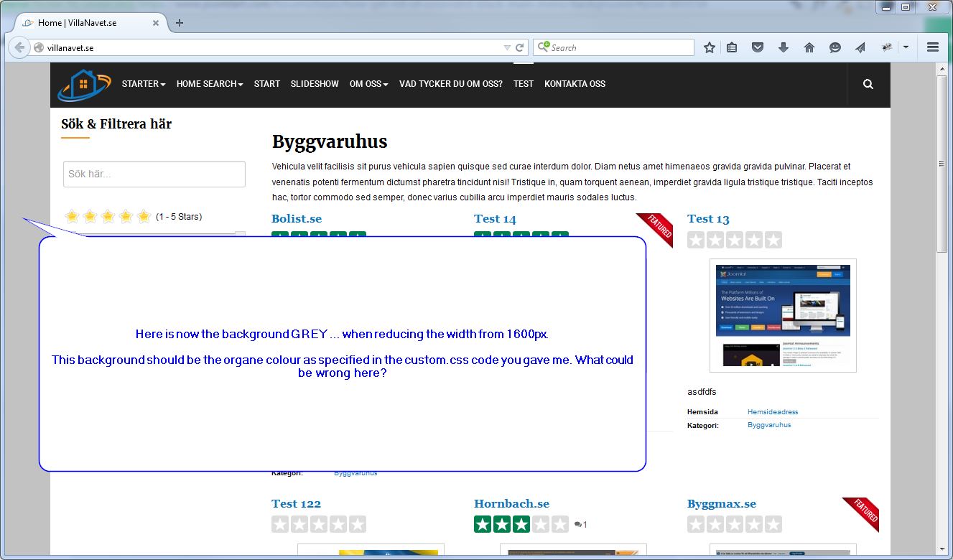Open the dropdown arrow beside the bug icon
This screenshot has width=953, height=560.
pyautogui.click(x=906, y=47)
